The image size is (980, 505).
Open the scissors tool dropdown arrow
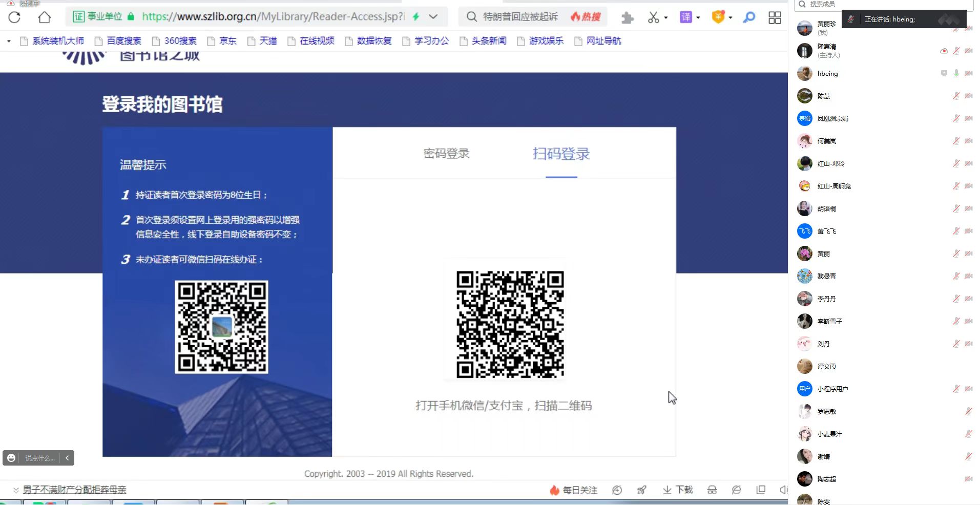click(x=665, y=18)
